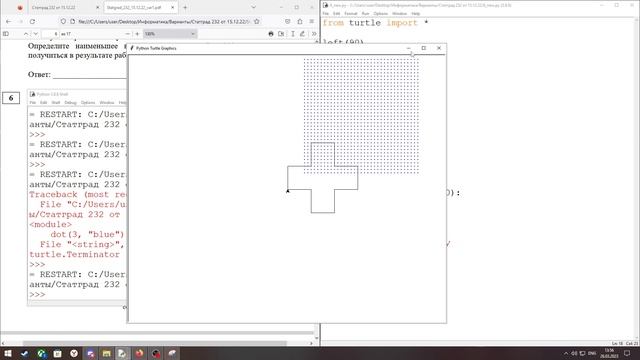Click the PDF page number field

(51, 34)
